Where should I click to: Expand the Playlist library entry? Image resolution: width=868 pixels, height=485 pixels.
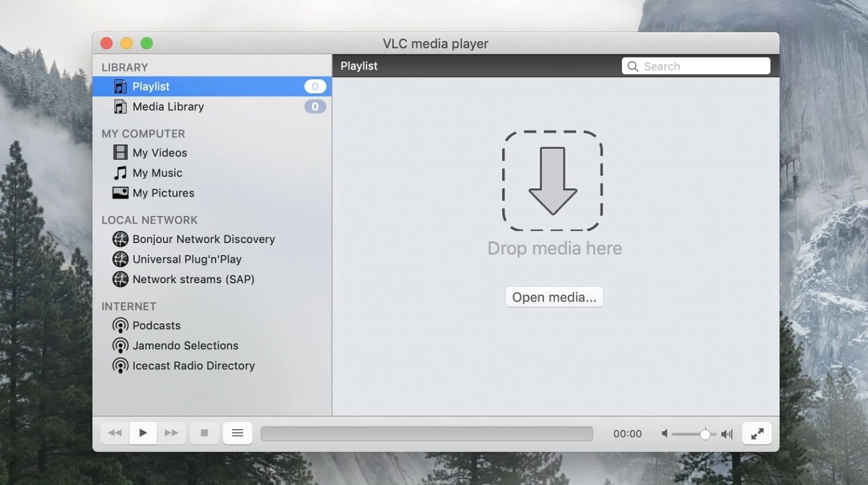pos(150,86)
